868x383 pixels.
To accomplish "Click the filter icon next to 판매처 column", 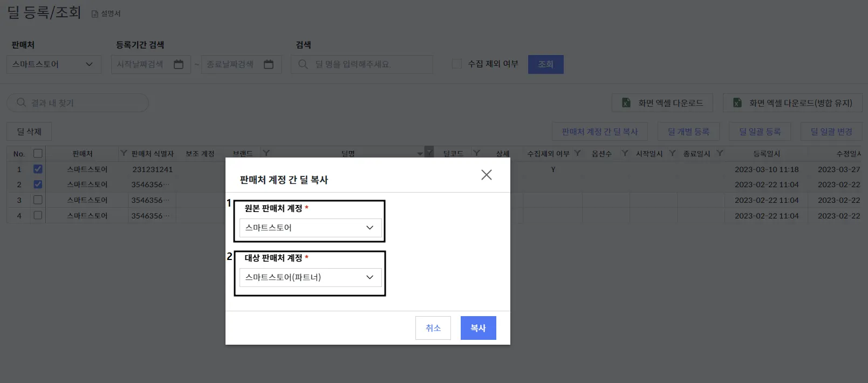I will pyautogui.click(x=124, y=153).
